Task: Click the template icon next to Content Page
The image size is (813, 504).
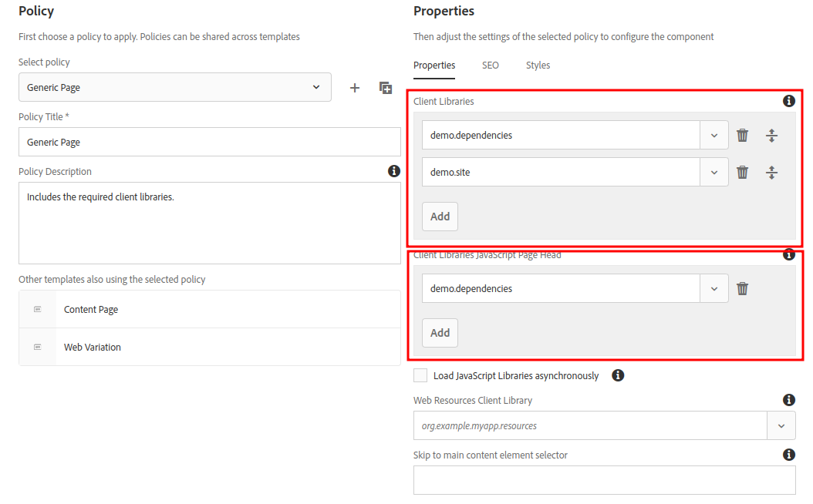Action: point(37,309)
